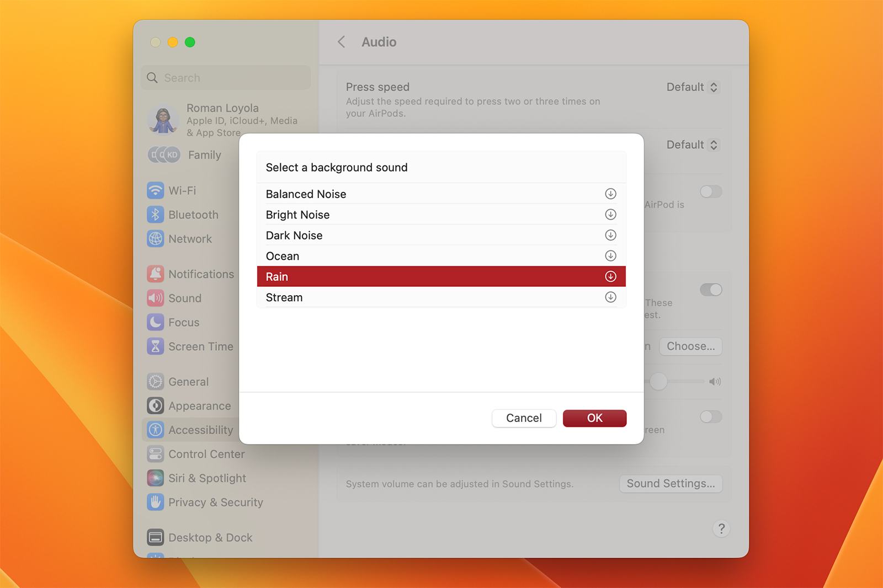Select Bright Noise from the list
This screenshot has height=588, width=883.
point(441,215)
